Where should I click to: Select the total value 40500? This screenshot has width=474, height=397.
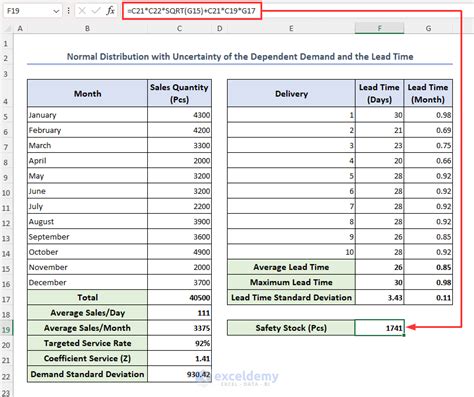[x=179, y=297]
